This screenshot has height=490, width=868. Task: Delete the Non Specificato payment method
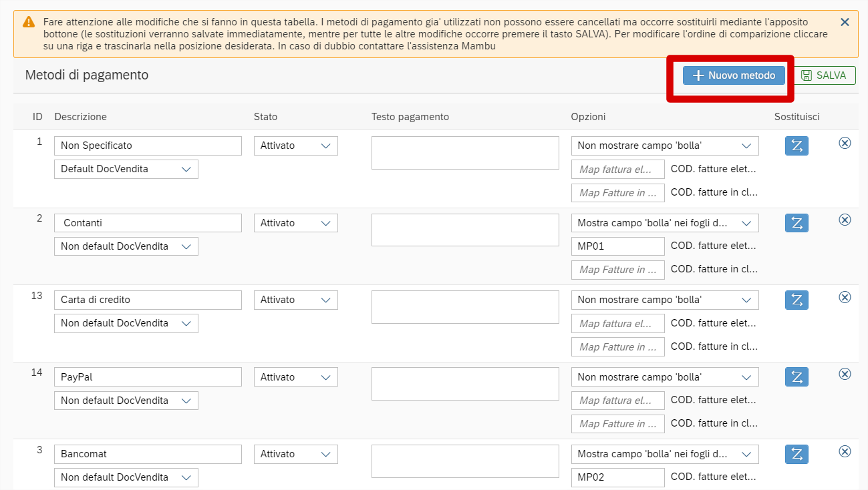pos(845,143)
